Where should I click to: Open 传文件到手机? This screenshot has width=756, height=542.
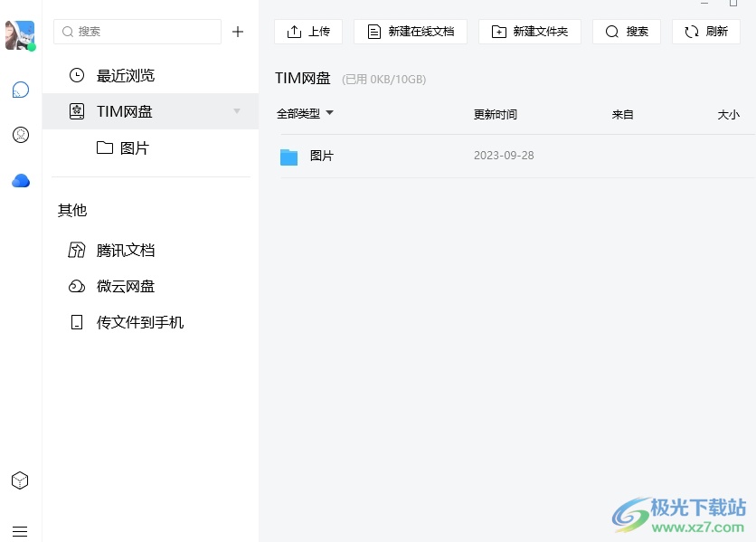tap(150, 322)
